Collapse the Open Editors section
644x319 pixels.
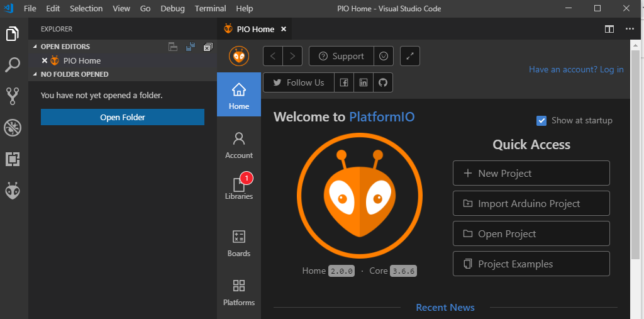tap(35, 47)
